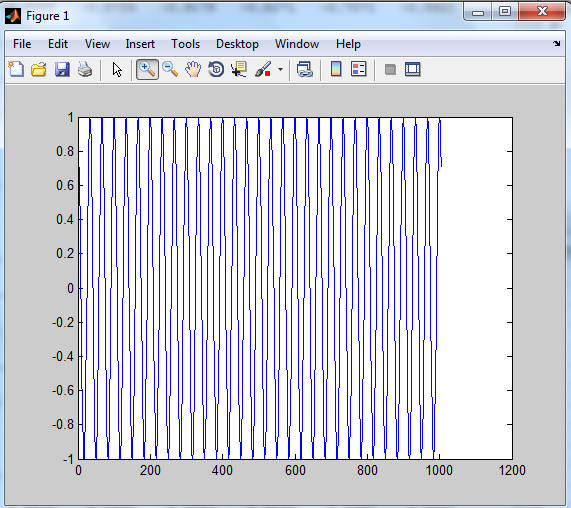
Task: Click x-axis tick label 200
Action: click(x=150, y=470)
